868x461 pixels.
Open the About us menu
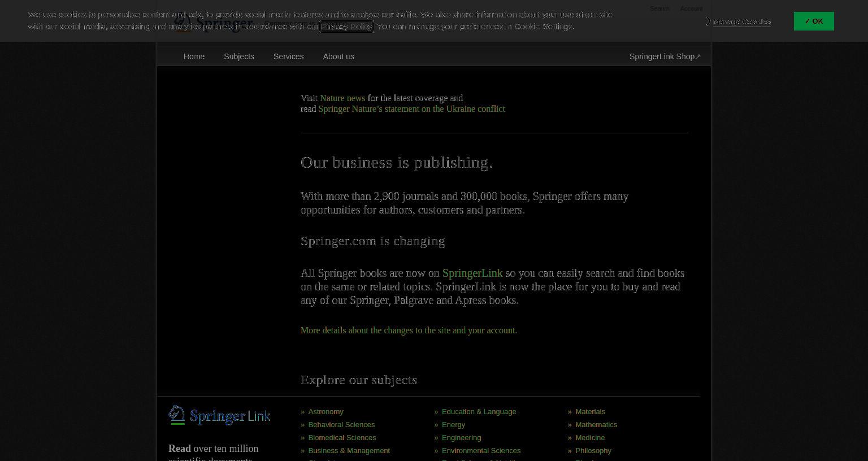pos(338,56)
